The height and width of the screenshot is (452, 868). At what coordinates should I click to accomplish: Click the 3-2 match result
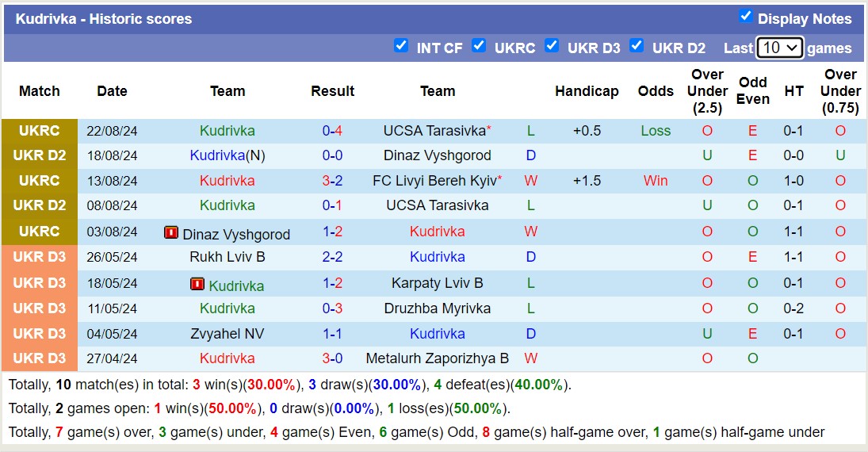(332, 181)
